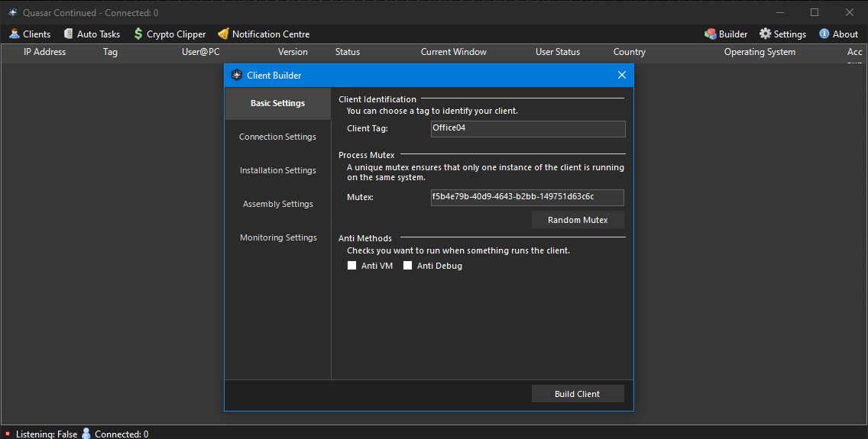Enable the Anti VM checkbox
This screenshot has height=439, width=868.
[351, 266]
